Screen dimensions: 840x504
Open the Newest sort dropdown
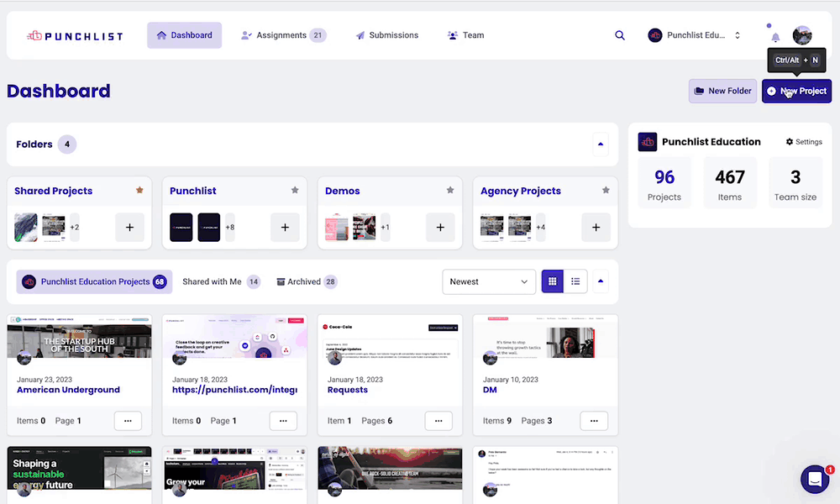coord(489,281)
